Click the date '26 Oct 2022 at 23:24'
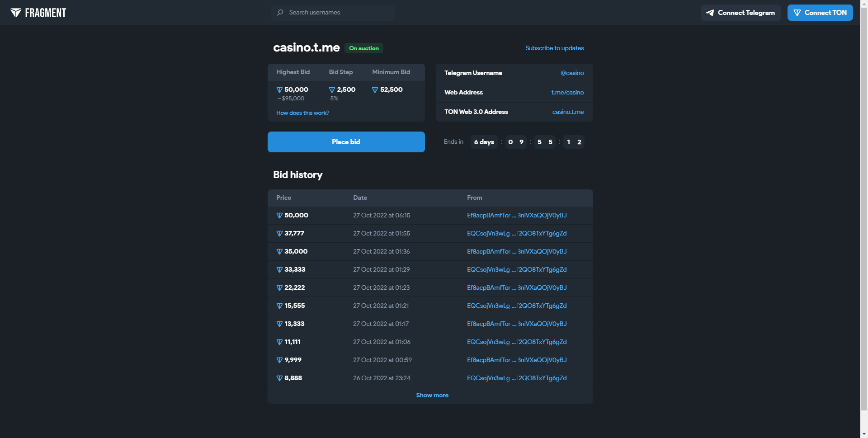Image resolution: width=868 pixels, height=438 pixels. click(382, 378)
